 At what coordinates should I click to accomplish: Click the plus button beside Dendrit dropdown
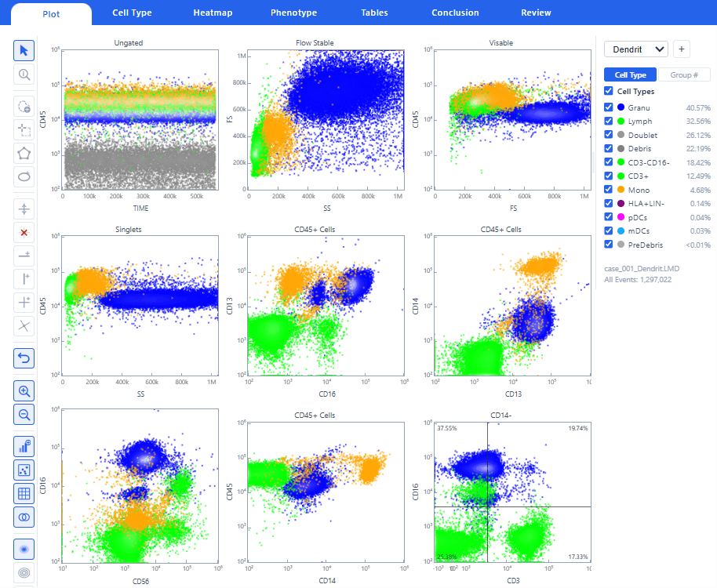tap(682, 49)
